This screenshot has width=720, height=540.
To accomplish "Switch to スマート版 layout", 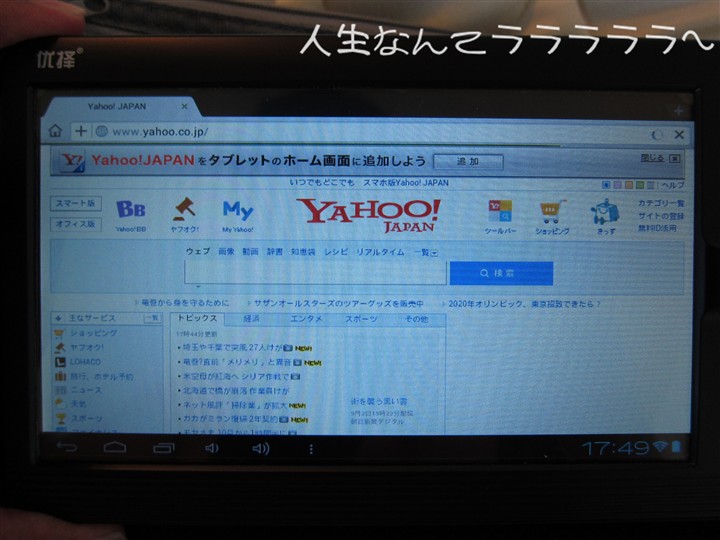I will [76, 203].
